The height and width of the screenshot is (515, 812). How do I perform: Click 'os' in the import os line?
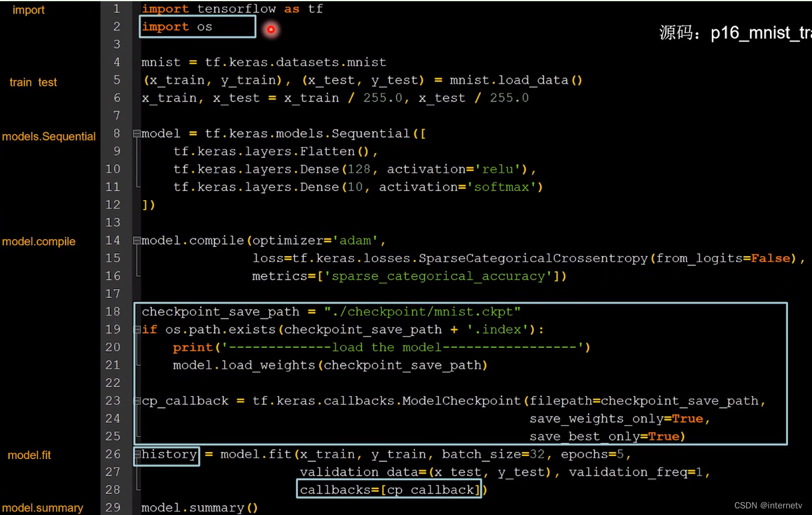[205, 27]
